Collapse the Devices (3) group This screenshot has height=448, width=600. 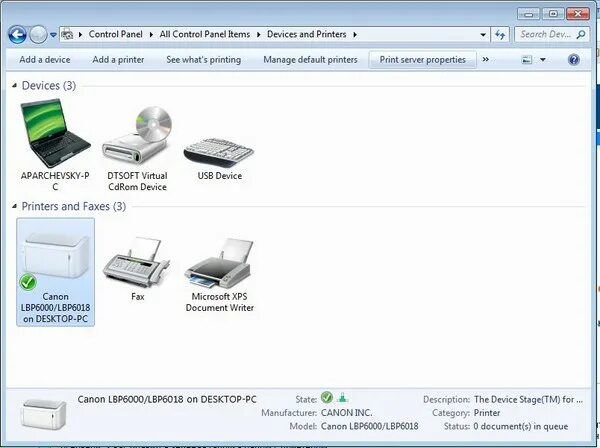point(15,85)
